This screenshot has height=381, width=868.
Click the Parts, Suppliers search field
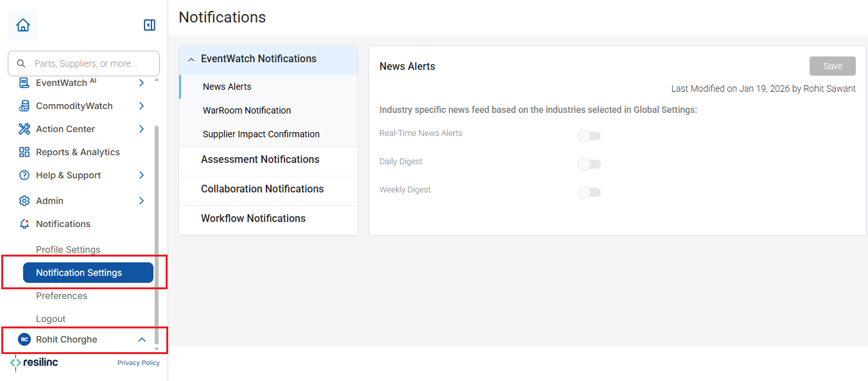83,63
